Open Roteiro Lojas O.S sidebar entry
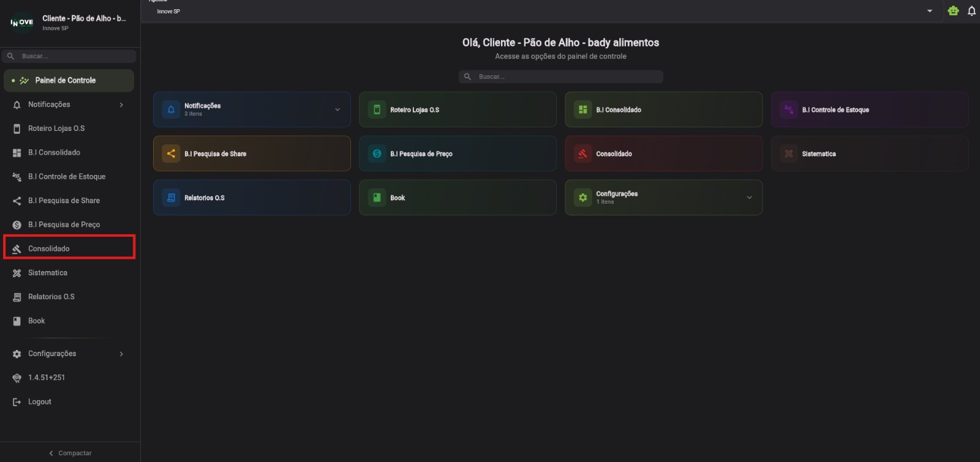Image resolution: width=980 pixels, height=462 pixels. [x=69, y=129]
